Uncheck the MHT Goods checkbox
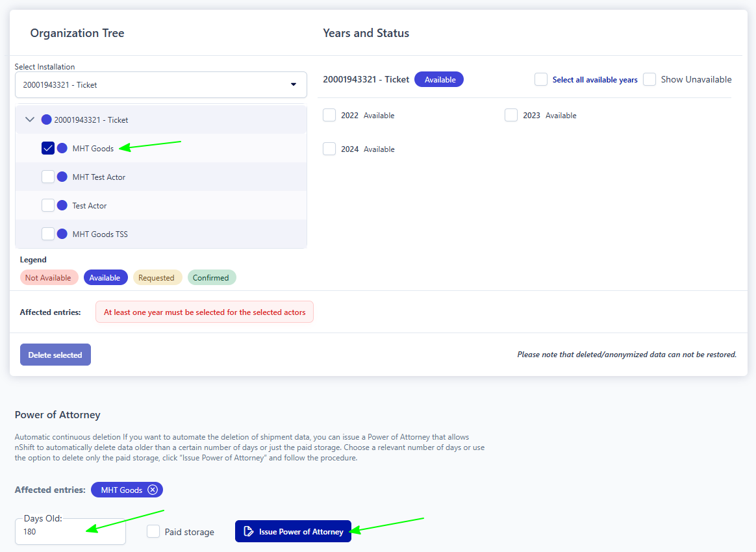 pos(48,148)
